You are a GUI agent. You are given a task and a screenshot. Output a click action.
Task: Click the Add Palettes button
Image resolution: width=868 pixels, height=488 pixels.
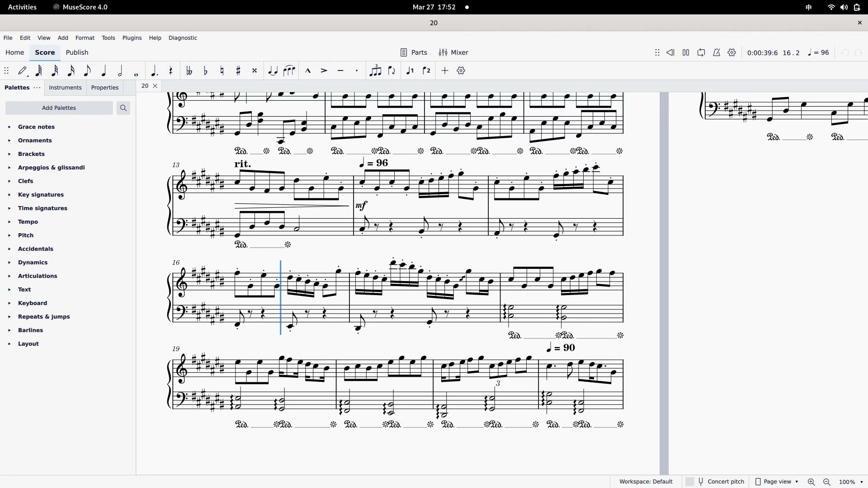point(59,108)
